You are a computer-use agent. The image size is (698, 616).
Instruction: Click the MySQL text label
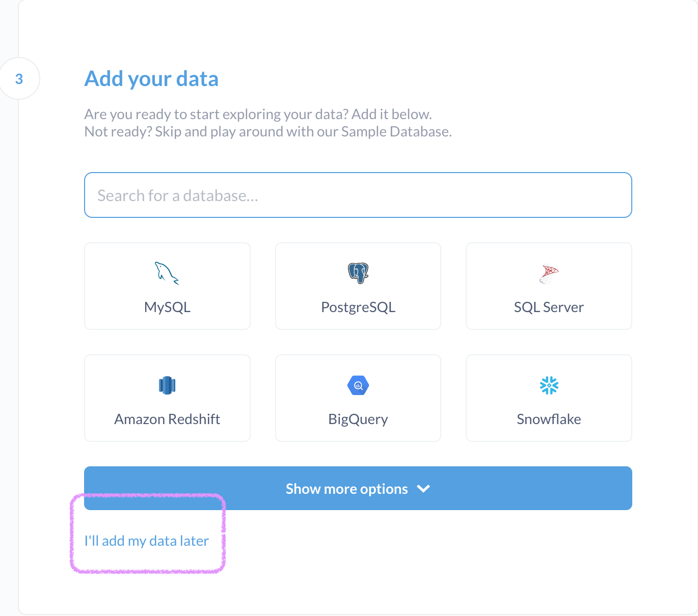pos(167,307)
